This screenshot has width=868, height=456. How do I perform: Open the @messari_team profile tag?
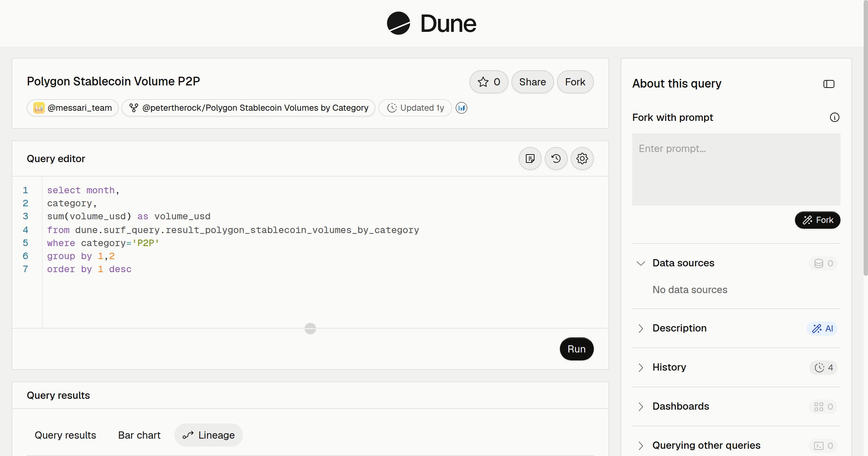coord(73,108)
